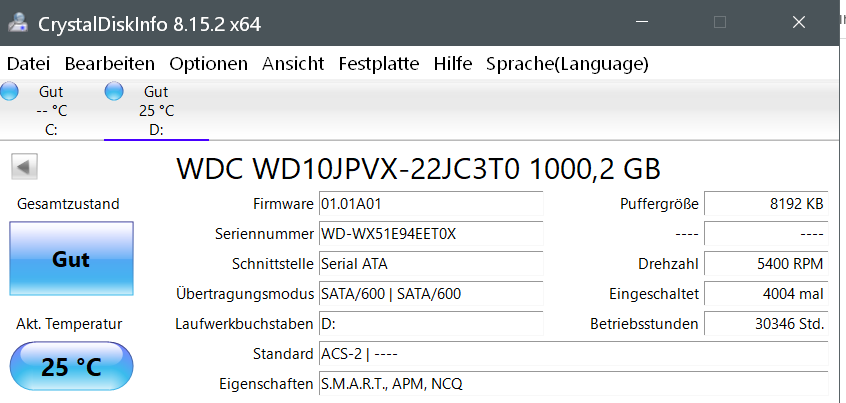846x403 pixels.
Task: Click the previous disk arrow button
Action: pyautogui.click(x=24, y=166)
